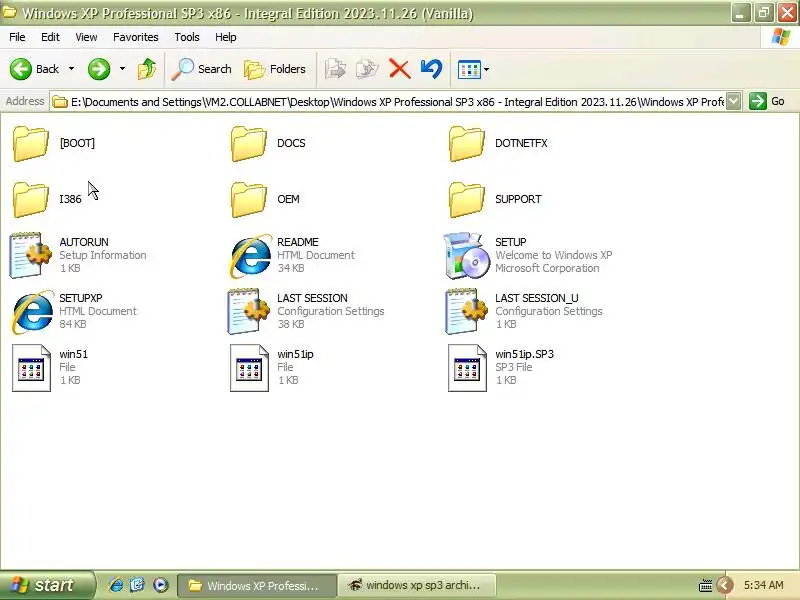The width and height of the screenshot is (800, 600).
Task: Launch Windows Media Player from Quick Launch
Action: 160,585
